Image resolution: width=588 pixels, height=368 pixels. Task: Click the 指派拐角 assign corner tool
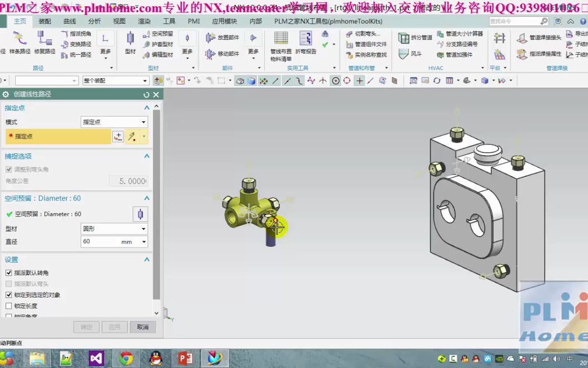[76, 33]
